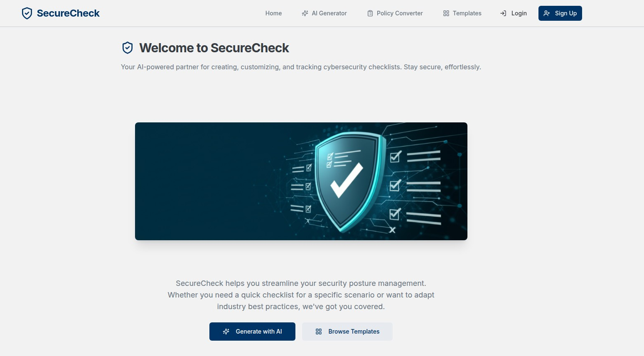Click the sparkle icon beside AI Generator
The width and height of the screenshot is (644, 356).
[305, 13]
